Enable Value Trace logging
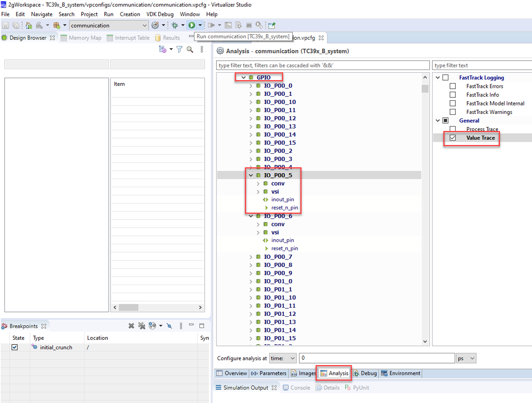The height and width of the screenshot is (403, 532). tap(453, 138)
